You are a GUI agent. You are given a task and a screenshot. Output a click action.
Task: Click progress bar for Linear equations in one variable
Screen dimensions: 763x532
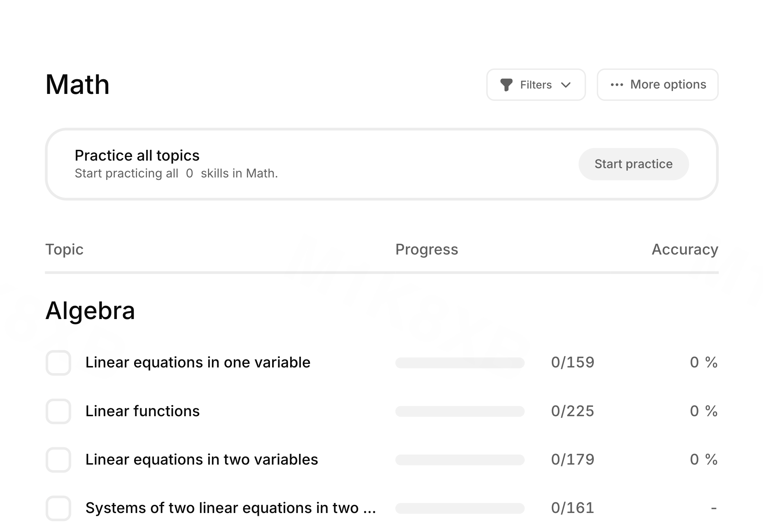(x=460, y=363)
